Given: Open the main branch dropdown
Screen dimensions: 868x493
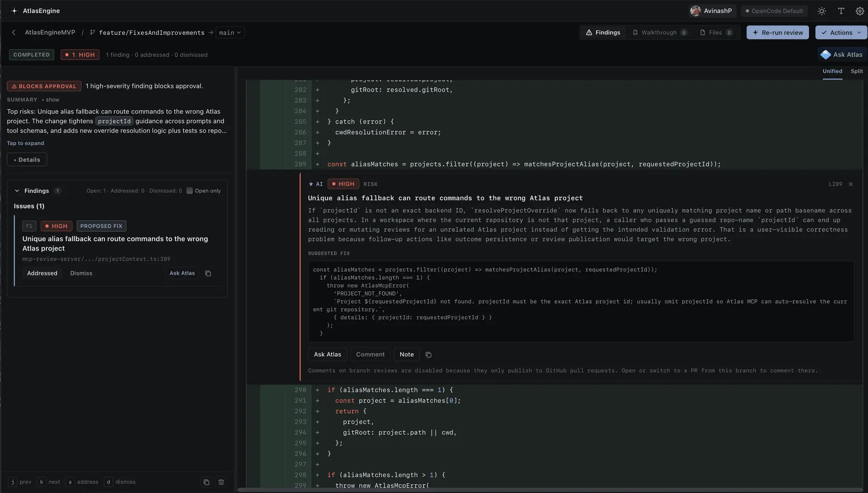Looking at the screenshot, I should point(230,33).
